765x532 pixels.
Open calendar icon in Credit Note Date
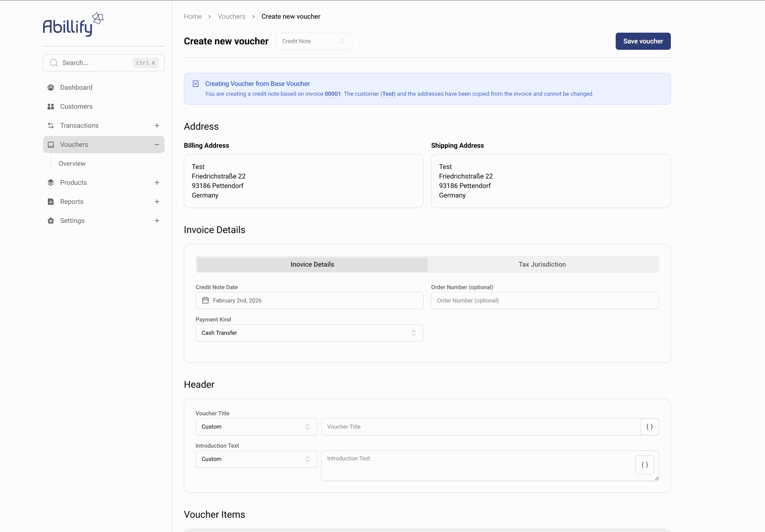click(205, 301)
